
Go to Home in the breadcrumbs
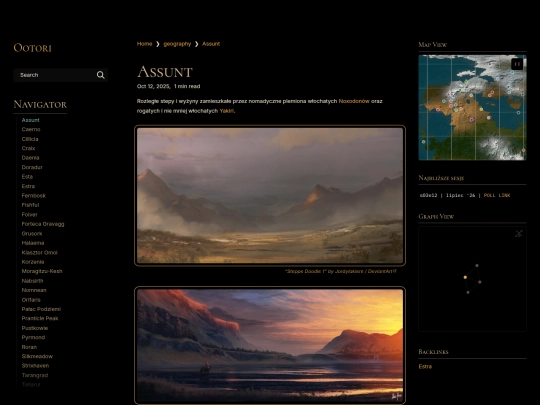pos(144,44)
